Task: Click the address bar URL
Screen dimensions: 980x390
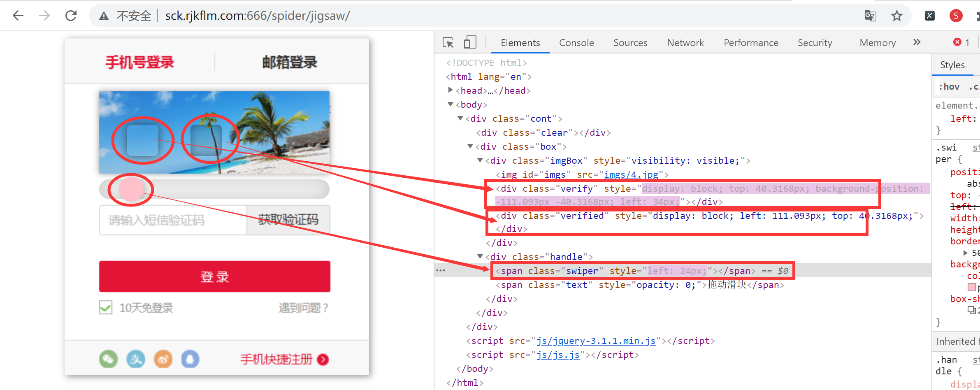Action: 258,16
